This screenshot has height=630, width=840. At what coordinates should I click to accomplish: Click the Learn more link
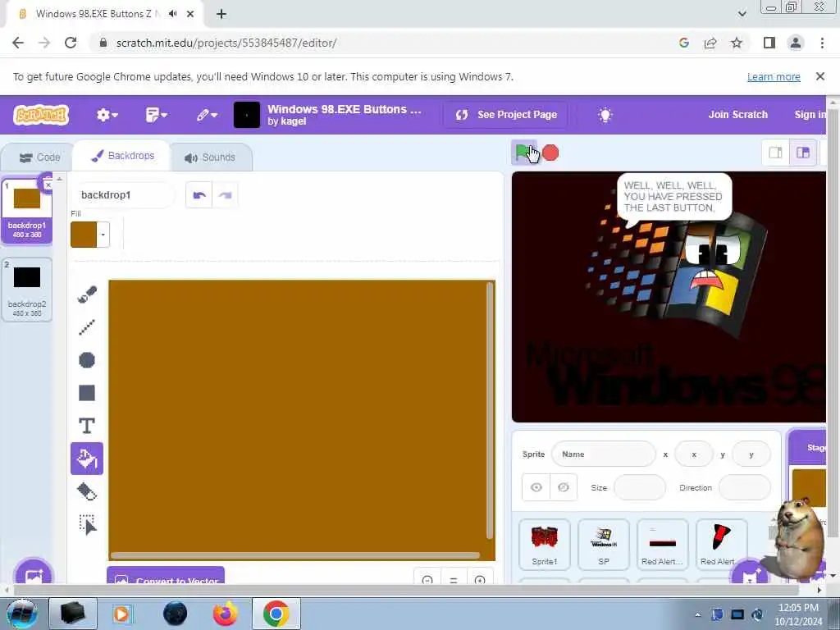click(774, 76)
